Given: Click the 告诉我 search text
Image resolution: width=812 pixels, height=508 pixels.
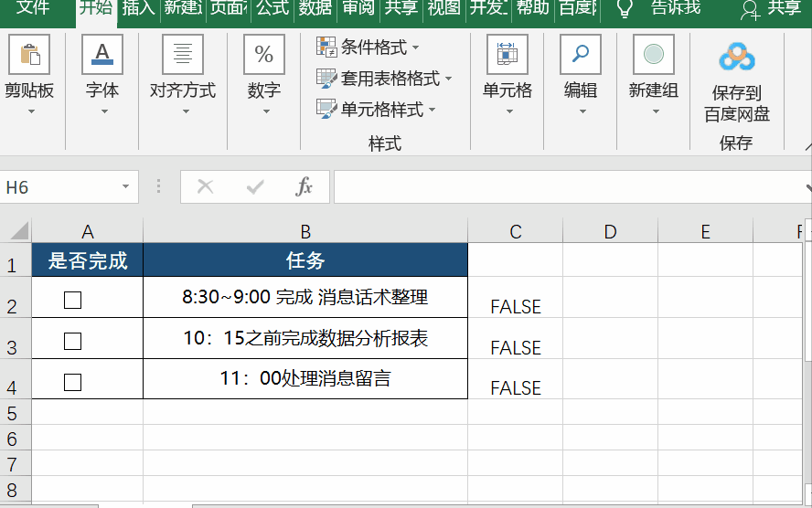Looking at the screenshot, I should 676,7.
